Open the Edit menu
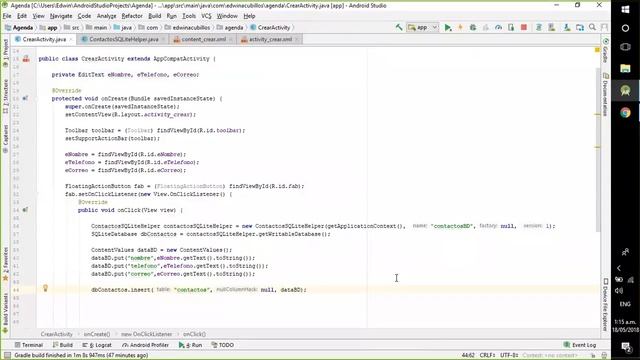 click(x=22, y=16)
